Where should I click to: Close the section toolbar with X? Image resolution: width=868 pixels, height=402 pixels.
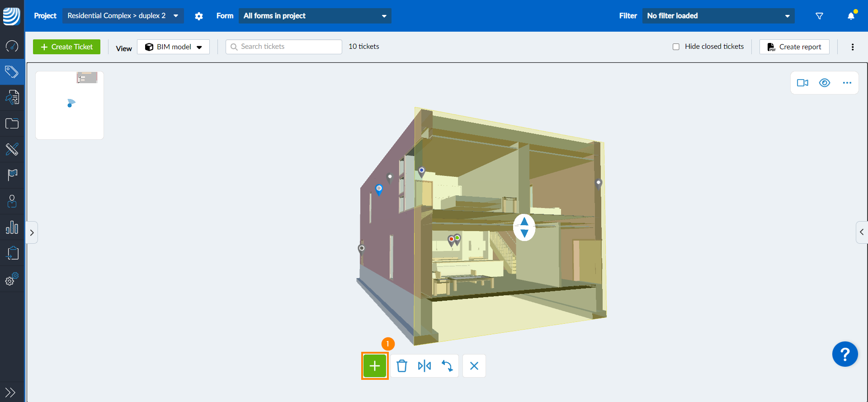coord(474,366)
